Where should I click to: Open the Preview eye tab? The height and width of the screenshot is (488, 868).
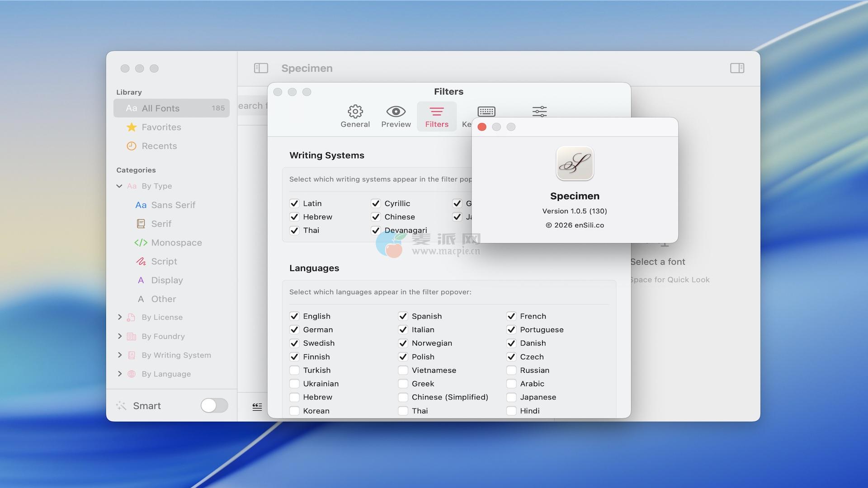click(396, 116)
